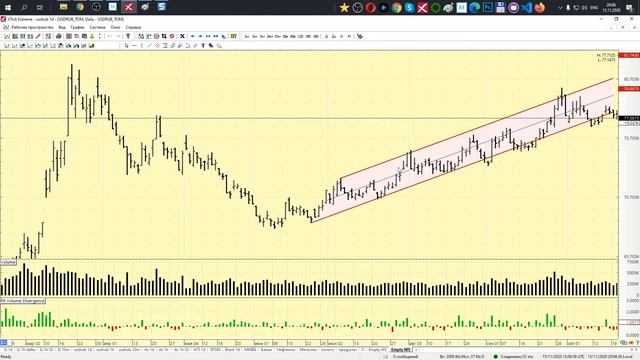This screenshot has width=640, height=360.
Task: Add a new workspace with the plus tab
Action: (416, 350)
